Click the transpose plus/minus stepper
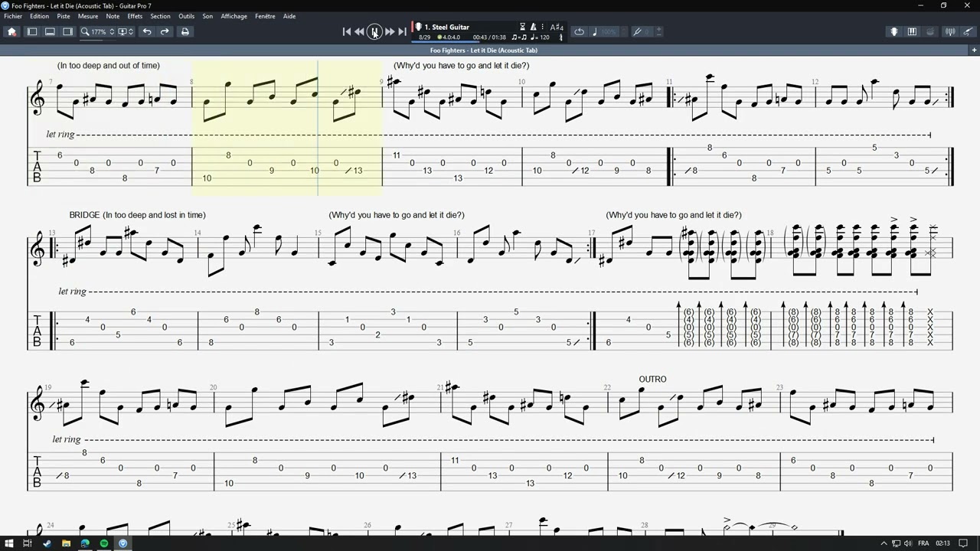Viewport: 980px width, 551px height. [x=658, y=31]
